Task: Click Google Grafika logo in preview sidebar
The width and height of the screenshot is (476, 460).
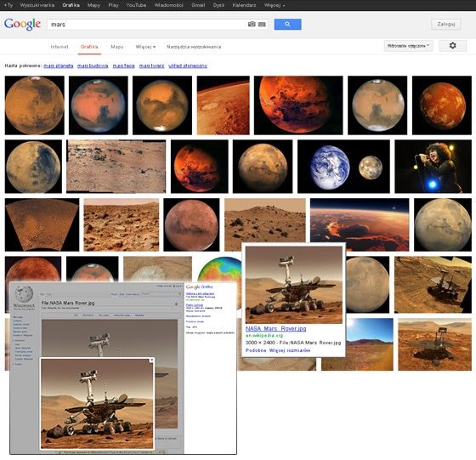Action: (199, 287)
